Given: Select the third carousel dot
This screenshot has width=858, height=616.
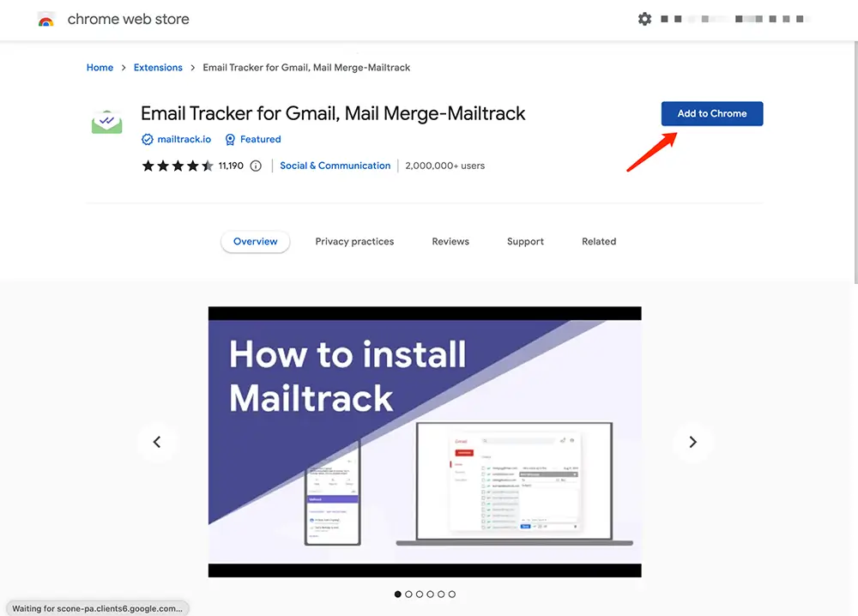Looking at the screenshot, I should click(420, 594).
